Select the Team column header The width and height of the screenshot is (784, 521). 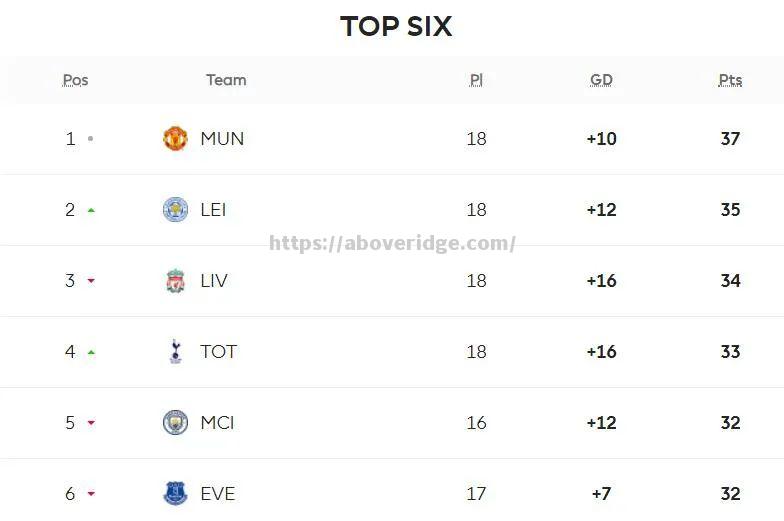tap(226, 80)
